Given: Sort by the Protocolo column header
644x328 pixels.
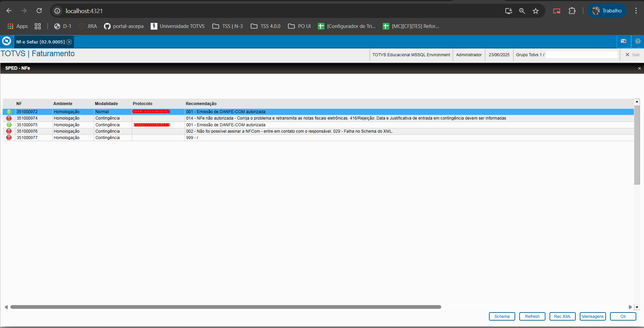Looking at the screenshot, I should tap(143, 104).
